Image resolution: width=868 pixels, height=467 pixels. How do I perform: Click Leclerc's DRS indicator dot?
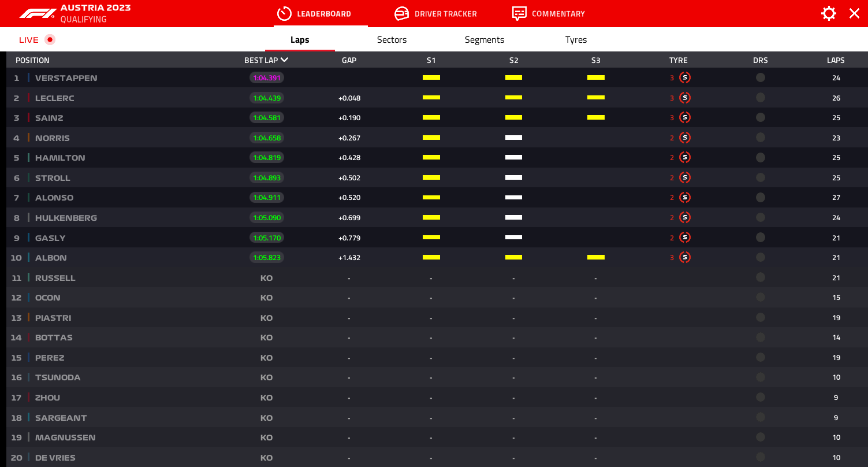(x=761, y=98)
